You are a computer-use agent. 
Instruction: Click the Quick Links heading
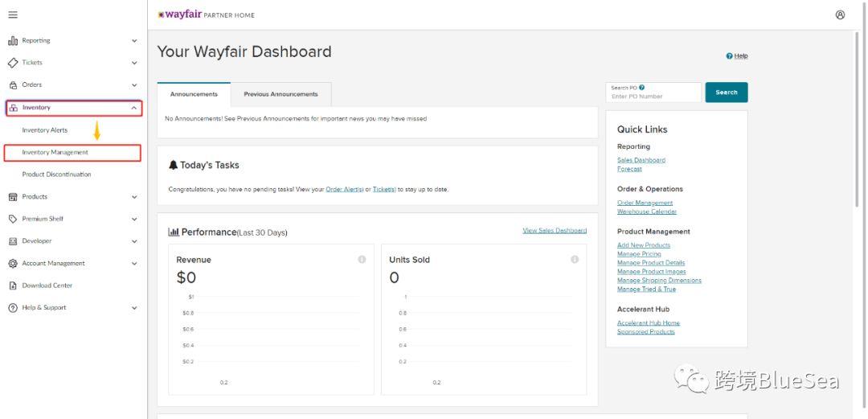642,129
